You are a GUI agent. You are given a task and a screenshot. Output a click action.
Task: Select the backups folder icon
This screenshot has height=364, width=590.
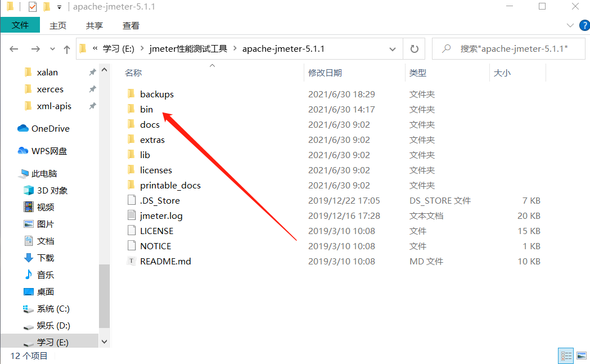[131, 94]
